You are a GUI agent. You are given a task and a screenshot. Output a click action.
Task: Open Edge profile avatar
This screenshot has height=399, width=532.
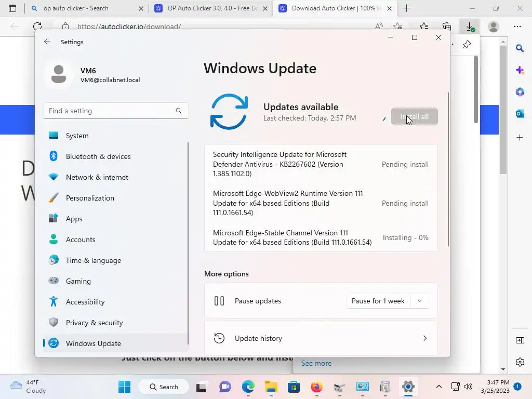(494, 26)
